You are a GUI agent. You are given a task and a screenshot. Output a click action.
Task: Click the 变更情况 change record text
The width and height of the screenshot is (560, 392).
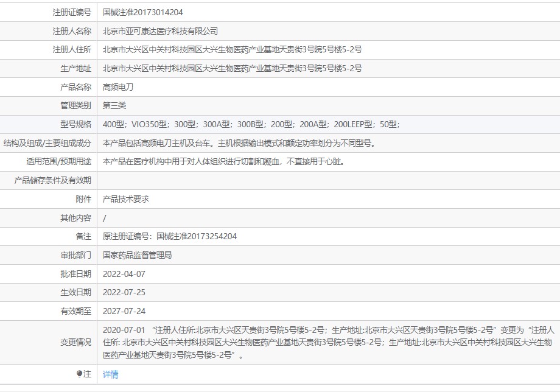pyautogui.click(x=328, y=342)
